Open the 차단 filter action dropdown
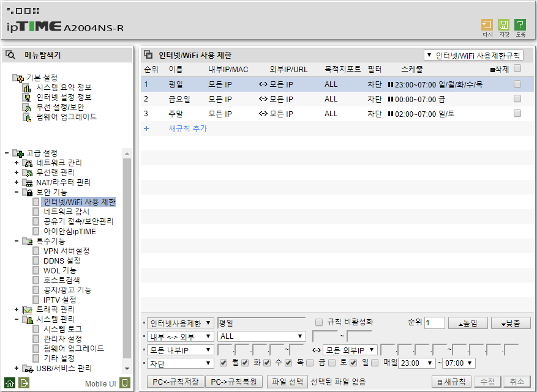 coord(181,363)
